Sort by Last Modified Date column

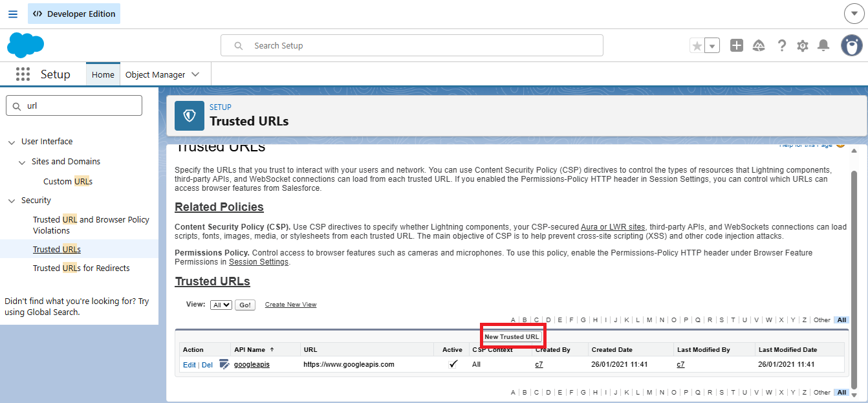tap(788, 349)
